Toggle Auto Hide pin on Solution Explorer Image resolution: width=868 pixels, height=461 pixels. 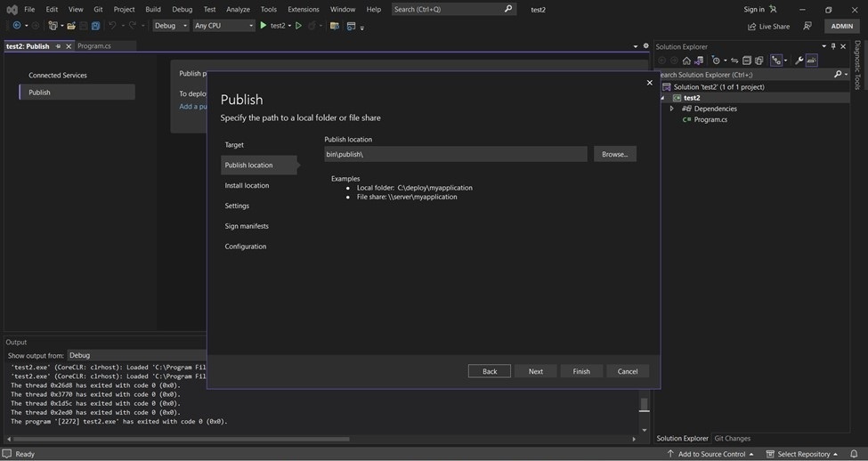(833, 46)
